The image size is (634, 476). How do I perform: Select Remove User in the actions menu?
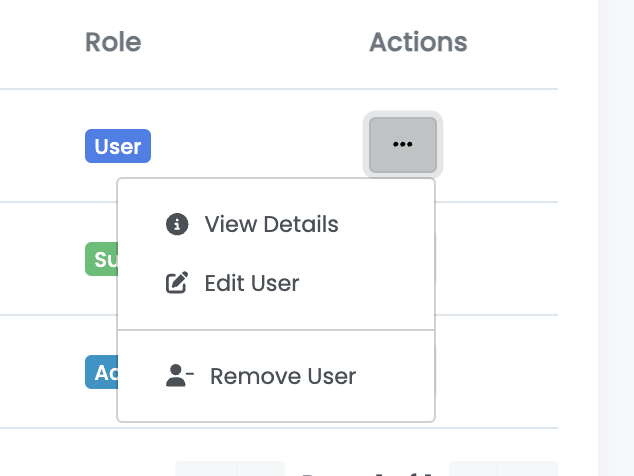(282, 376)
